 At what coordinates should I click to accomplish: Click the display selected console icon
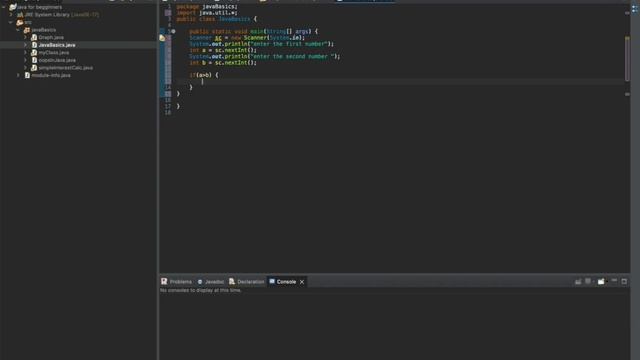point(588,281)
